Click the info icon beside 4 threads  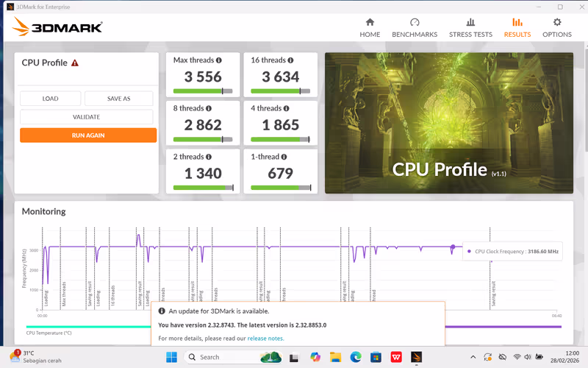(x=287, y=108)
